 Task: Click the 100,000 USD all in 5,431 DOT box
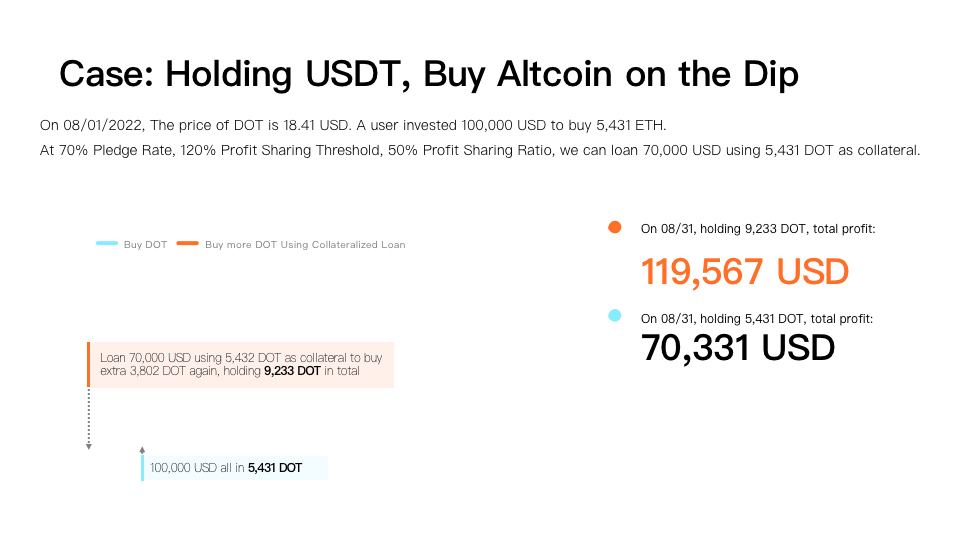(234, 468)
